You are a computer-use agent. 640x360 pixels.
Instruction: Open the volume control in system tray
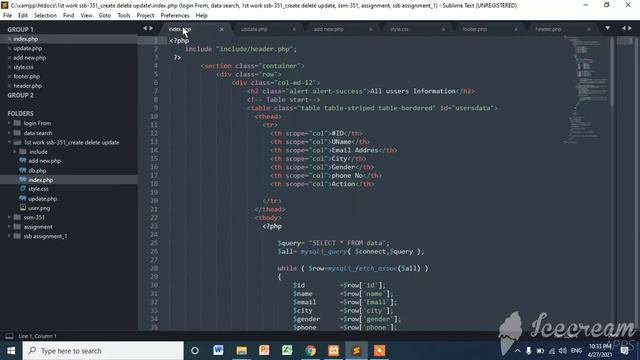[562, 351]
